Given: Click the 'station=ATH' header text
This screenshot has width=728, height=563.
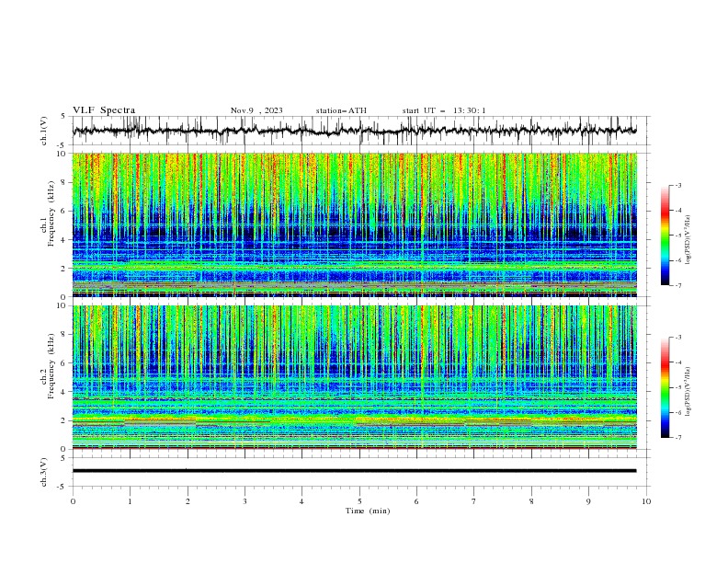Looking at the screenshot, I should 341,110.
